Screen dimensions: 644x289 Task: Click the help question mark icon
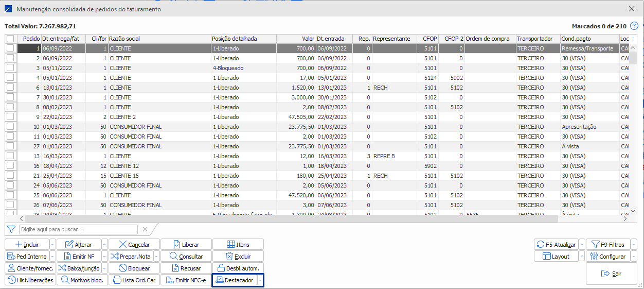[x=634, y=26]
